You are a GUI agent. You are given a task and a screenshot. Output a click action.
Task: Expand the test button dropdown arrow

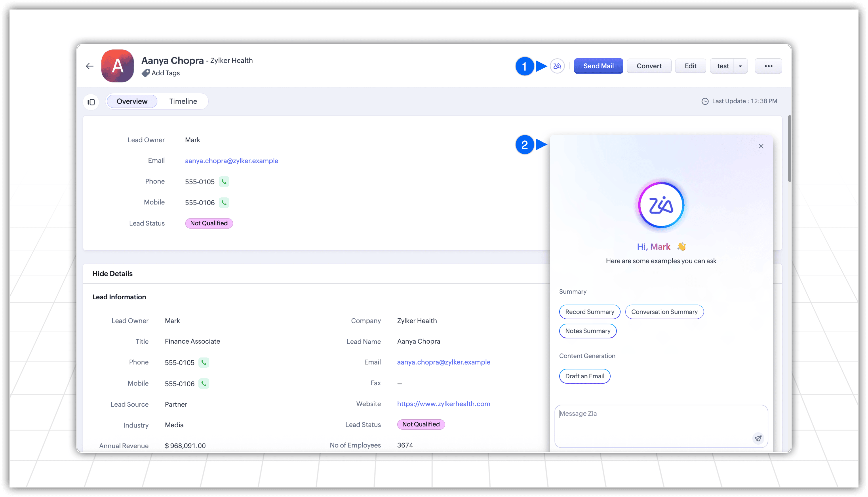740,66
